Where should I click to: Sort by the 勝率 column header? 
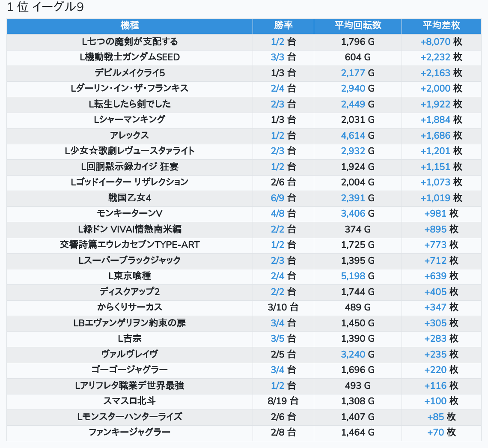(x=283, y=26)
